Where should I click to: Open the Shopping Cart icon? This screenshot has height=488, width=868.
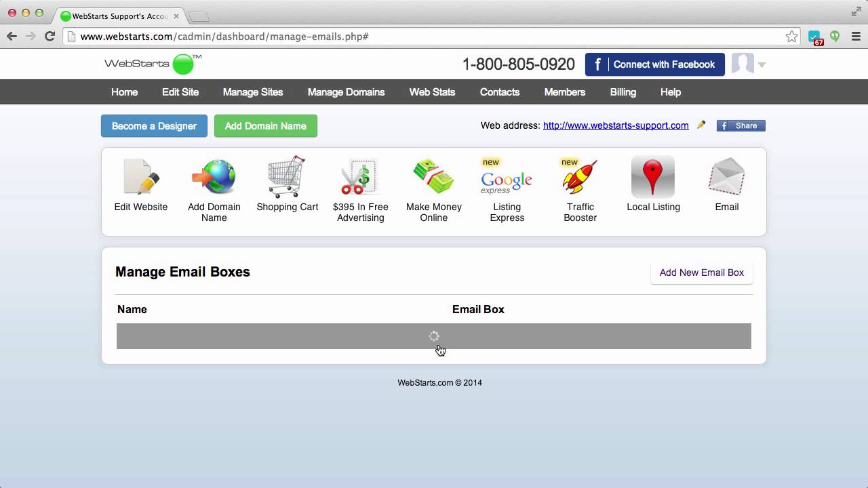[x=287, y=177]
